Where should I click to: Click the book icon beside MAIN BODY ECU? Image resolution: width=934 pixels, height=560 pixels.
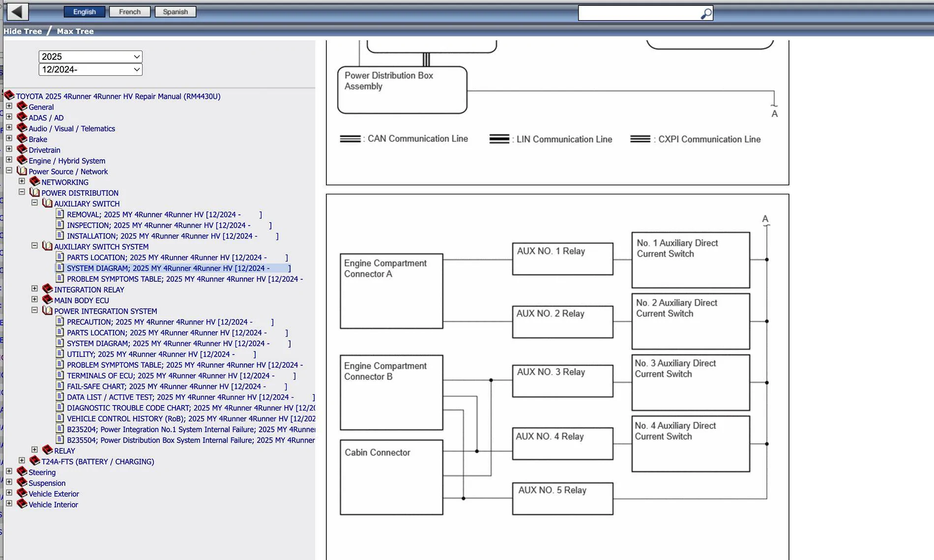pos(47,300)
